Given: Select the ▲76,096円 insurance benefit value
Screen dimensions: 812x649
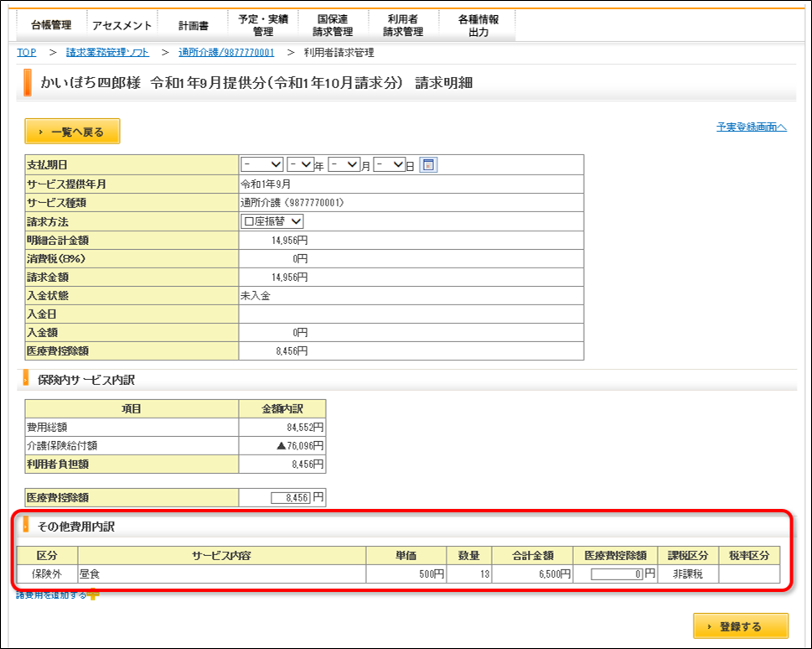Looking at the screenshot, I should (x=300, y=445).
